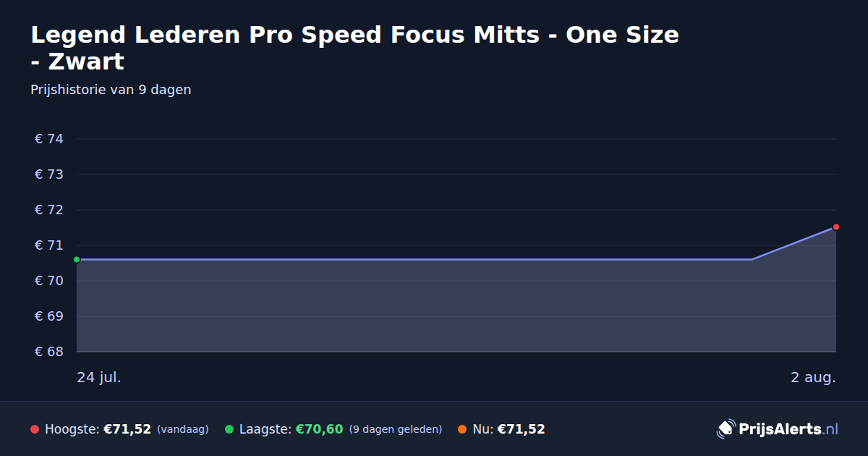Click the highest price value €71,52
Viewport: 868px width, 456px height.
point(127,429)
